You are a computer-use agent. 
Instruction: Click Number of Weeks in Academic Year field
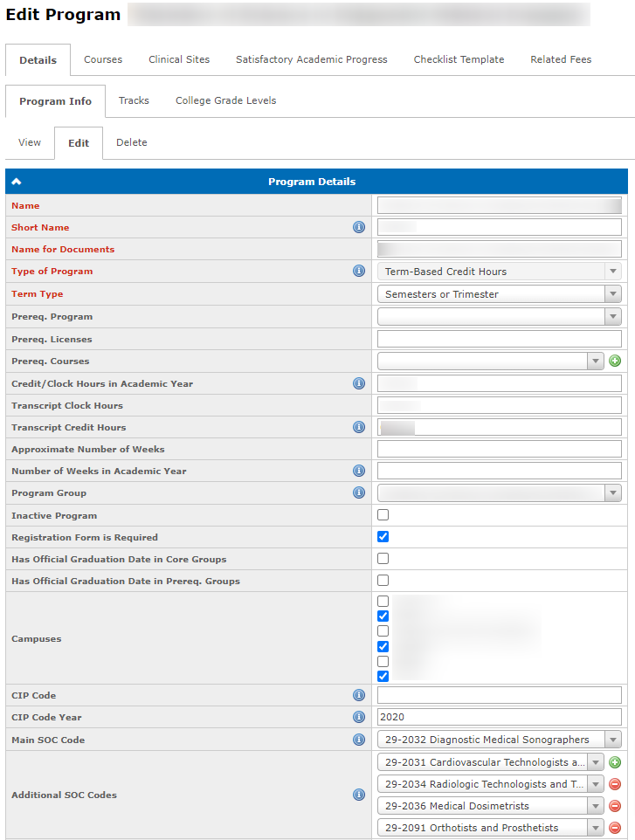(500, 471)
